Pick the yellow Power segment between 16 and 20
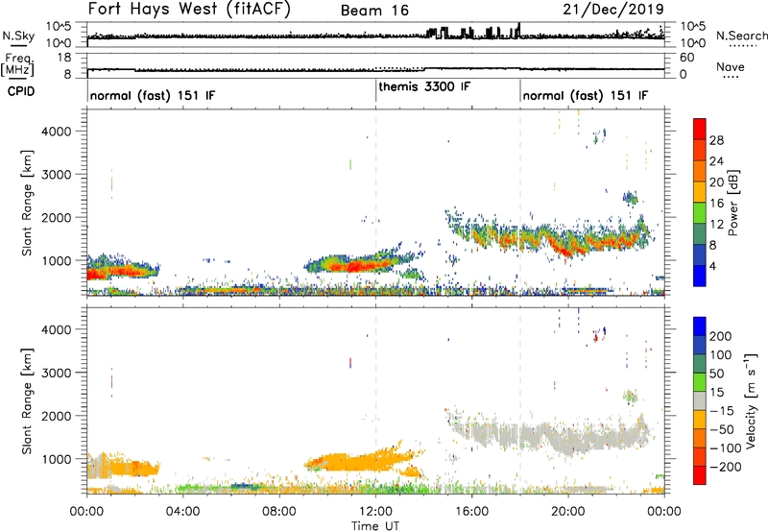 click(x=700, y=191)
